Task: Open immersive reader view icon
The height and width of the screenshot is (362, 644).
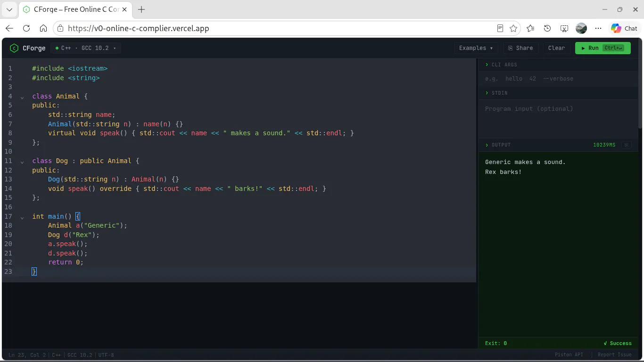Action: (500, 28)
